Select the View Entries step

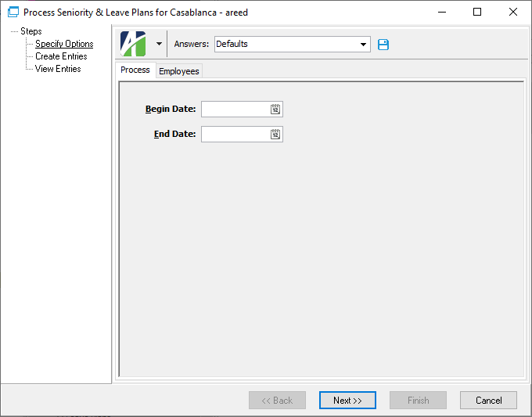(x=58, y=69)
